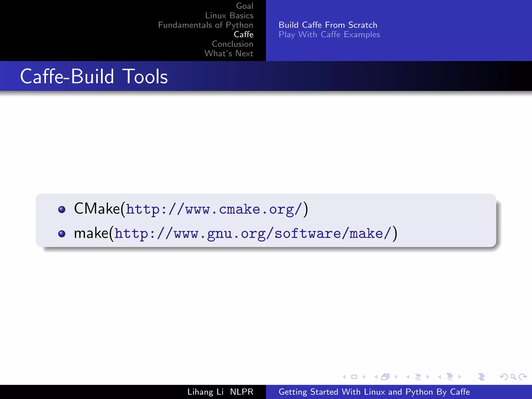Viewport: 532px width, 399px height.
Task: Go to Play With Caffe Examples subsection
Action: 329,35
